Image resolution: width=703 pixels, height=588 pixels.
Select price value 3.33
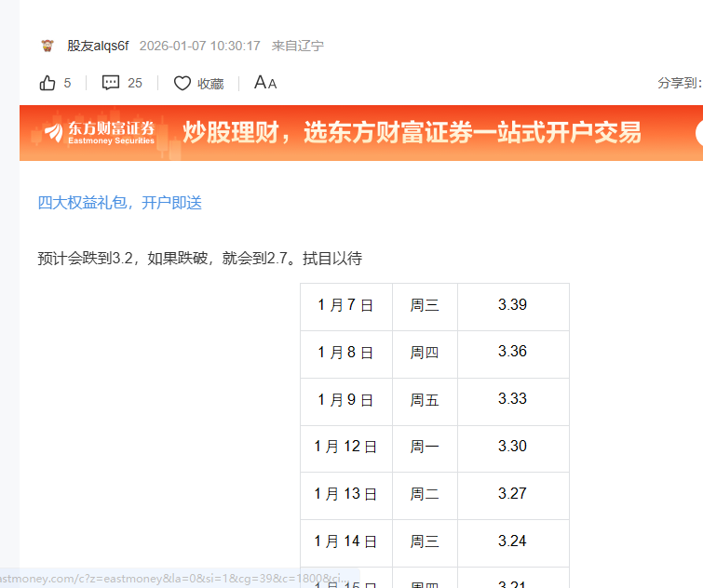tap(512, 398)
